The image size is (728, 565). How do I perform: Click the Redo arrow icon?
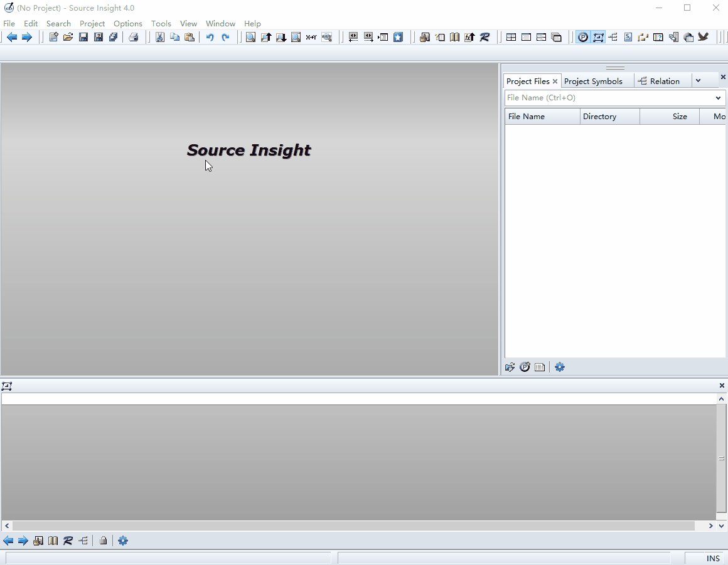pos(225,37)
